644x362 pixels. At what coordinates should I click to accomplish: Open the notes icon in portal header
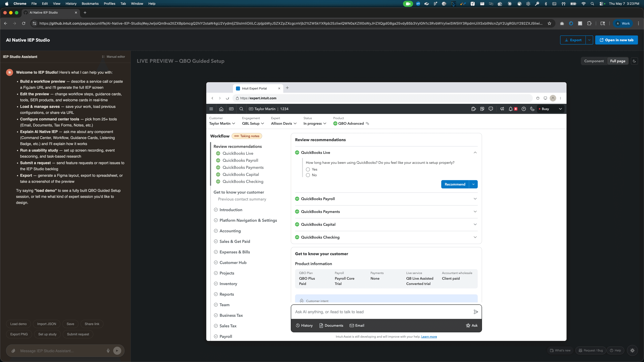coord(482,109)
